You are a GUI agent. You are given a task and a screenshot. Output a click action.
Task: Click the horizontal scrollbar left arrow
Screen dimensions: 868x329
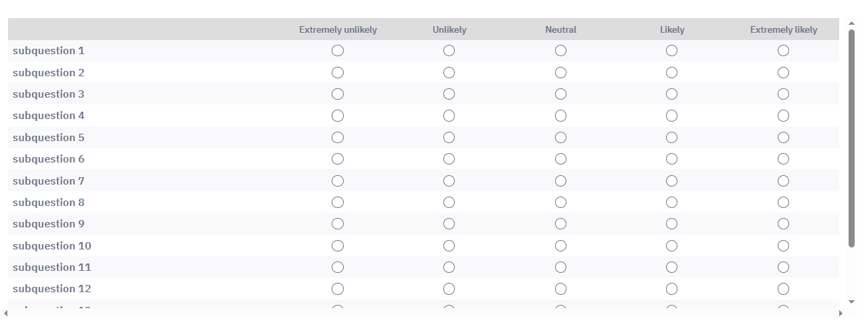tap(5, 313)
